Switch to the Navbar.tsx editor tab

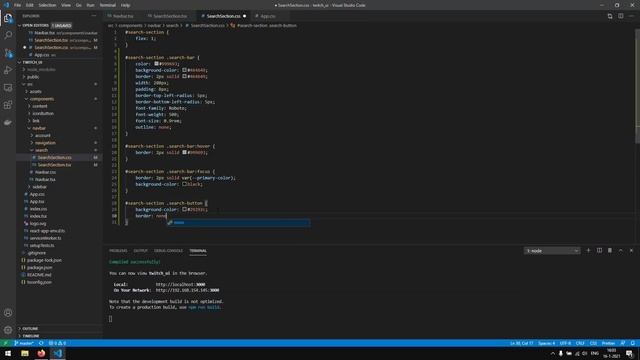pyautogui.click(x=123, y=16)
